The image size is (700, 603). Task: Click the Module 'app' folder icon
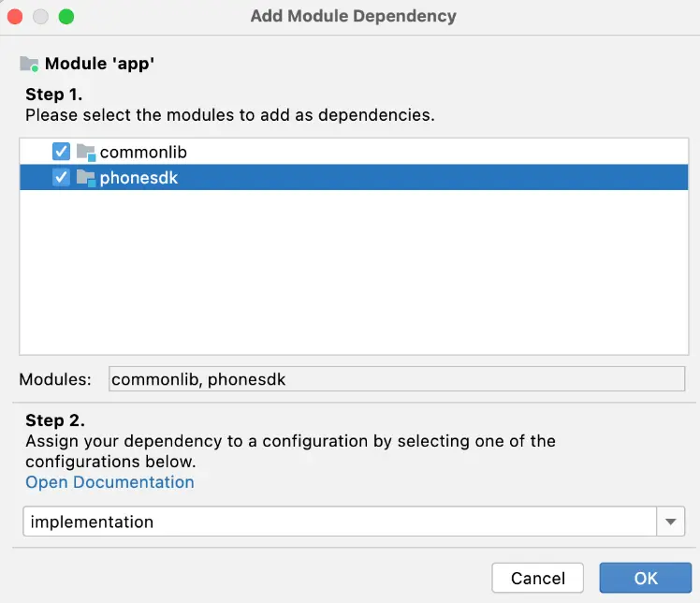pos(29,65)
